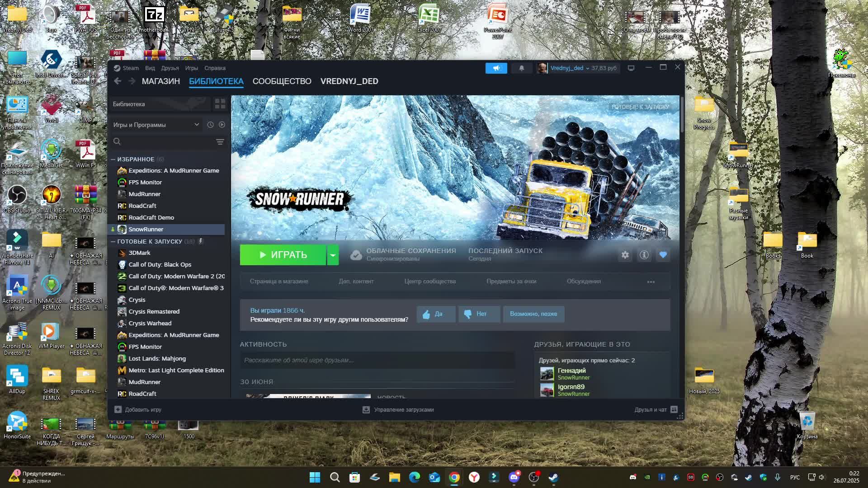The height and width of the screenshot is (488, 868).
Task: Click the notifications bell icon
Action: tap(522, 68)
